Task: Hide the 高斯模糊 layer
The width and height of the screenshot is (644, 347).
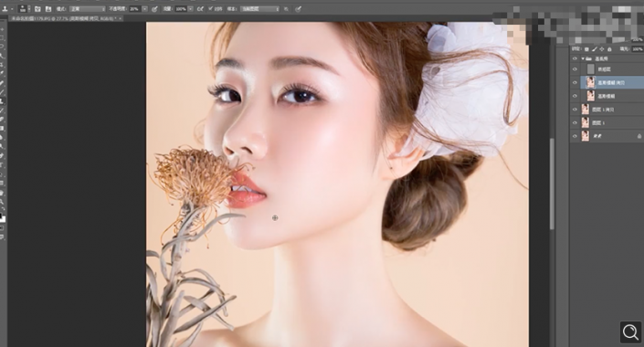Action: pos(575,96)
